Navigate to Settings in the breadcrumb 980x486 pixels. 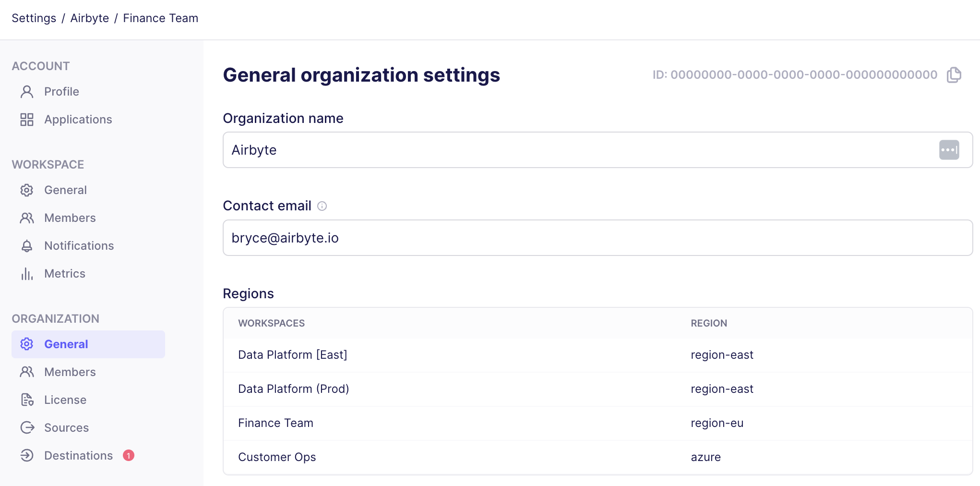(34, 18)
